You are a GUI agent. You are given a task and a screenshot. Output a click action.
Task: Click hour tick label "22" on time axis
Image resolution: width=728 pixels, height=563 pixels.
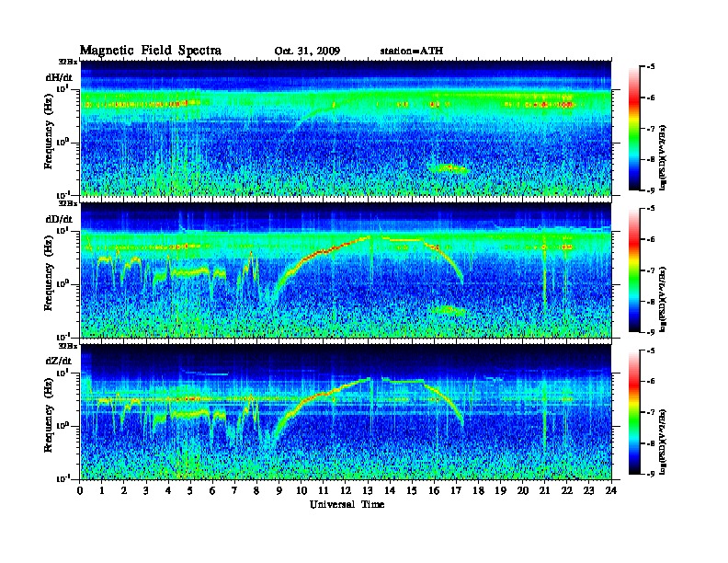click(566, 491)
